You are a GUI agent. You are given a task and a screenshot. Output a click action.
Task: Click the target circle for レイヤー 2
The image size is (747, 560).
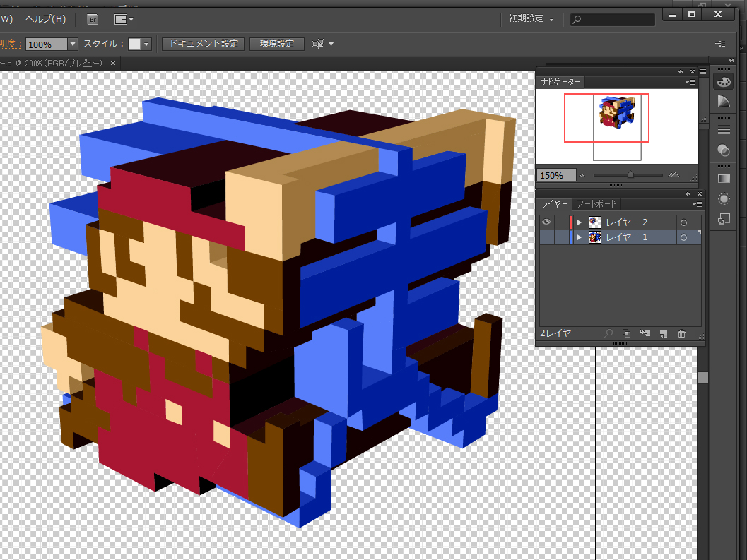(x=683, y=222)
